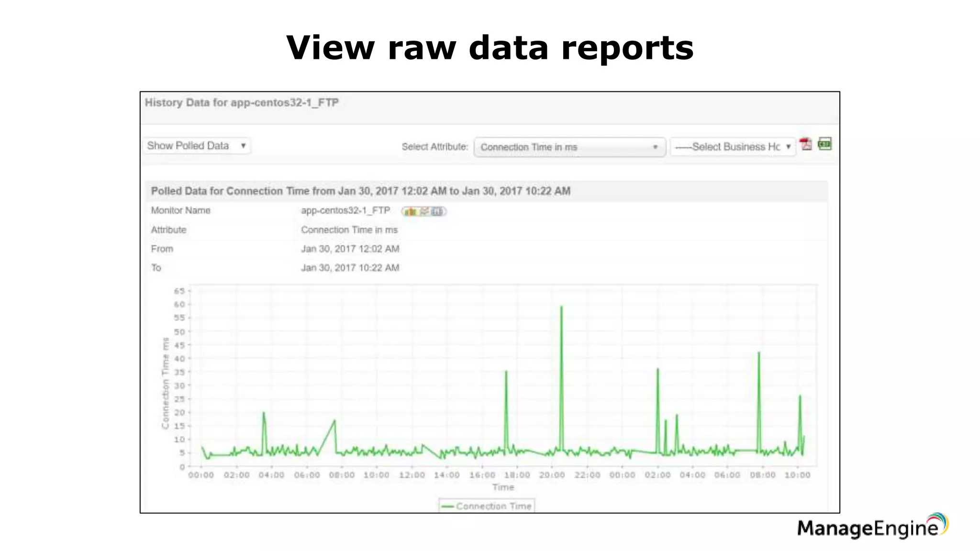Click middle line-graph icon beside monitor name
The image size is (980, 551).
[424, 211]
